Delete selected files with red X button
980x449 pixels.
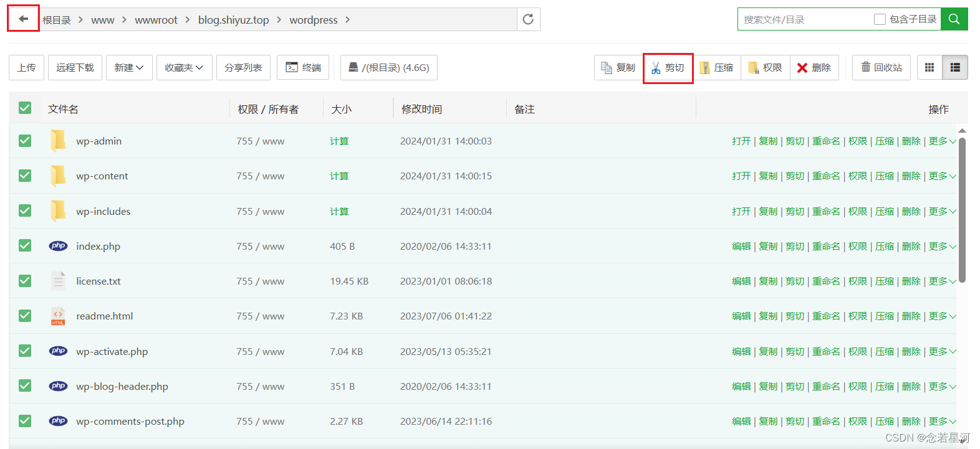coord(814,67)
